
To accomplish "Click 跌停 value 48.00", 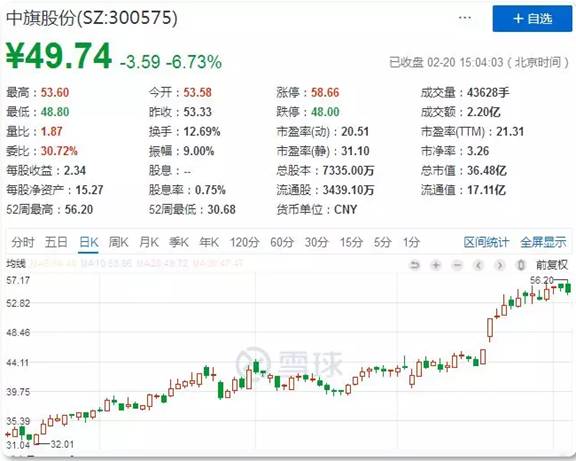I will pos(325,112).
